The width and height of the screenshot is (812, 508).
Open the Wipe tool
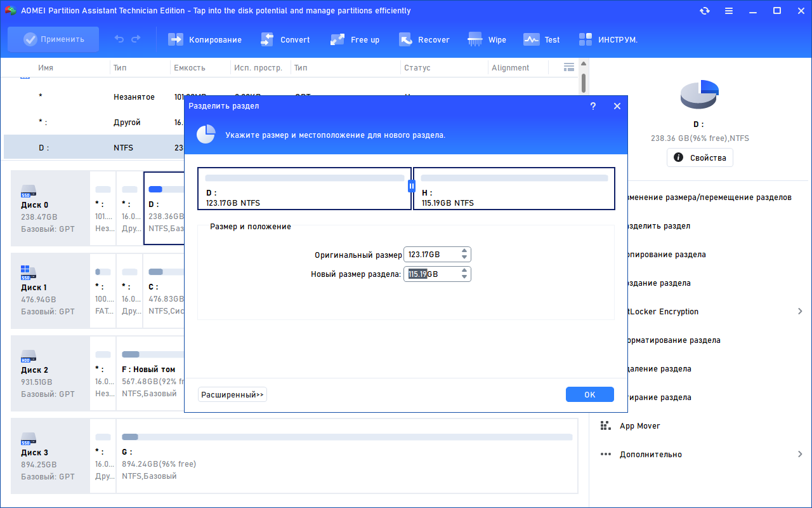[x=487, y=39]
